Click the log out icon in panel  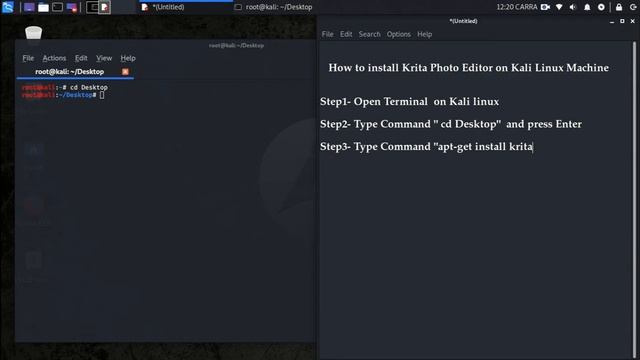(633, 7)
